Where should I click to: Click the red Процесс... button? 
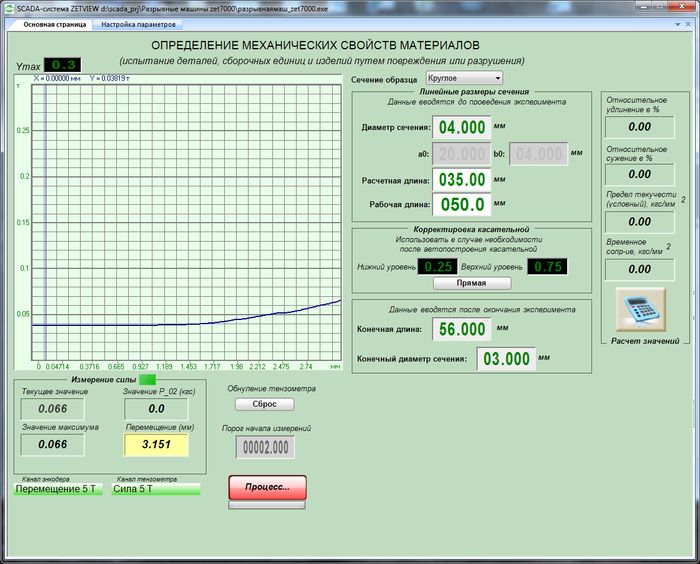(267, 487)
